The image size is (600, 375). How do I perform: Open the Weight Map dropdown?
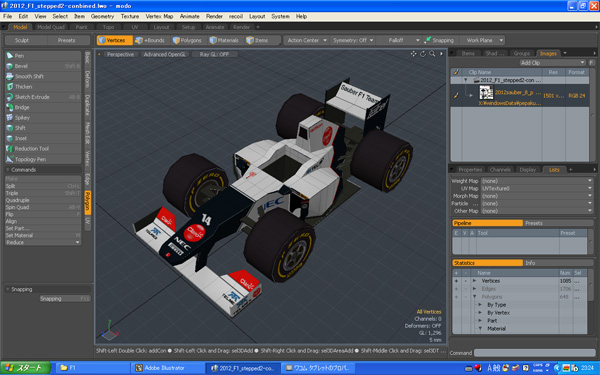537,181
